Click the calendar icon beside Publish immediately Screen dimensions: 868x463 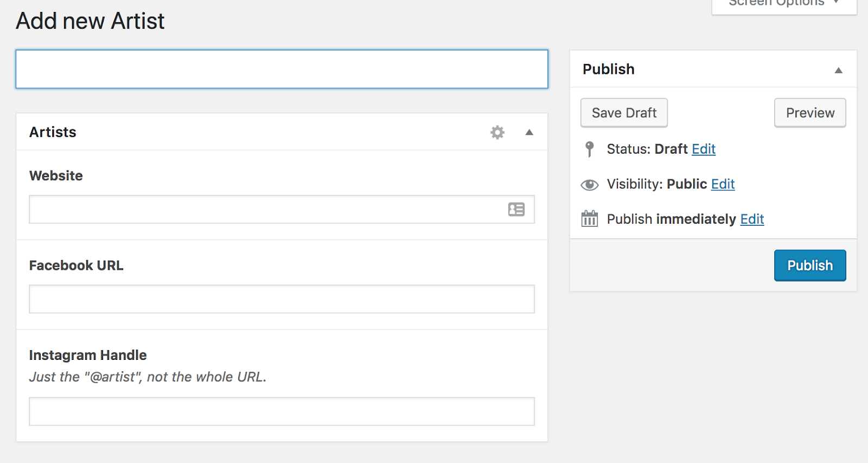590,219
